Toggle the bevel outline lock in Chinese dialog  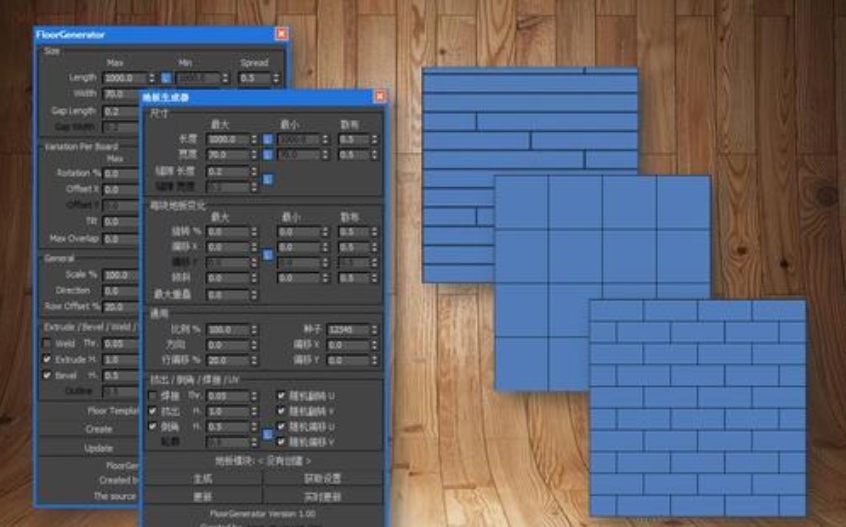[x=268, y=434]
